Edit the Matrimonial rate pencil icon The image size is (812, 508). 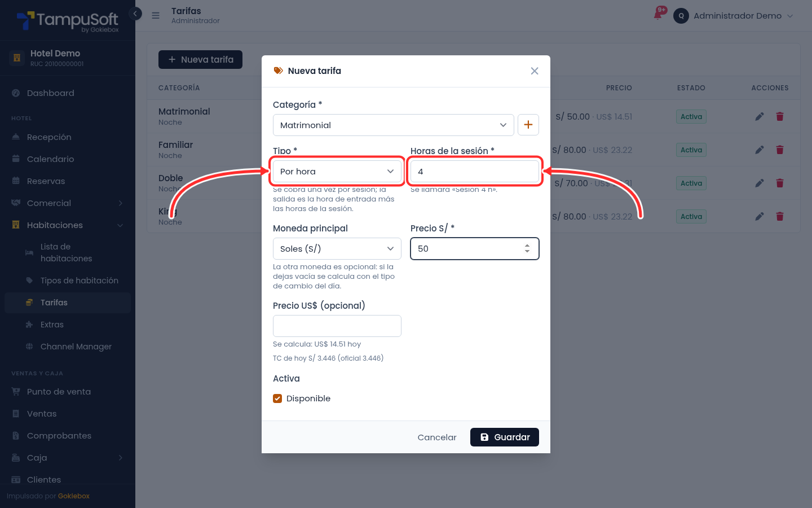pyautogui.click(x=760, y=116)
